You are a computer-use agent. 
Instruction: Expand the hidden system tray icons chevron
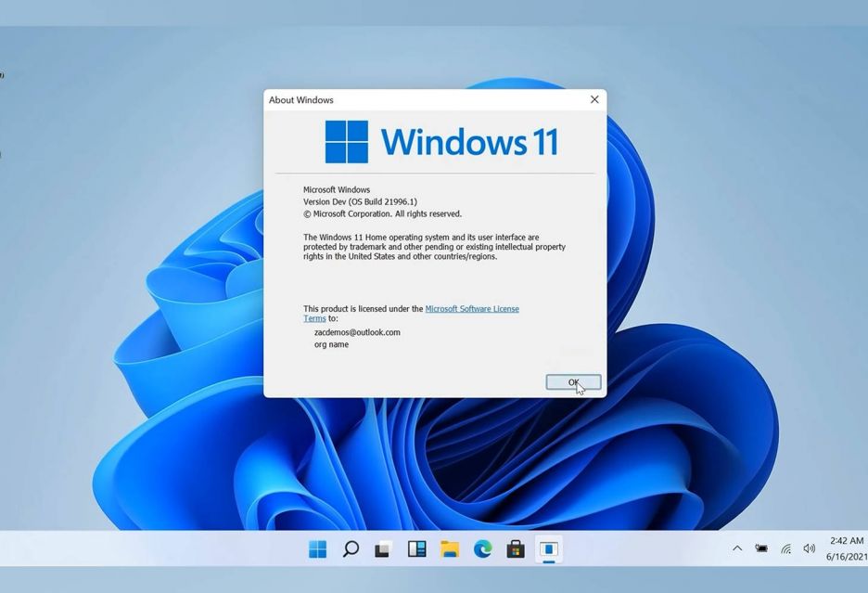click(737, 548)
